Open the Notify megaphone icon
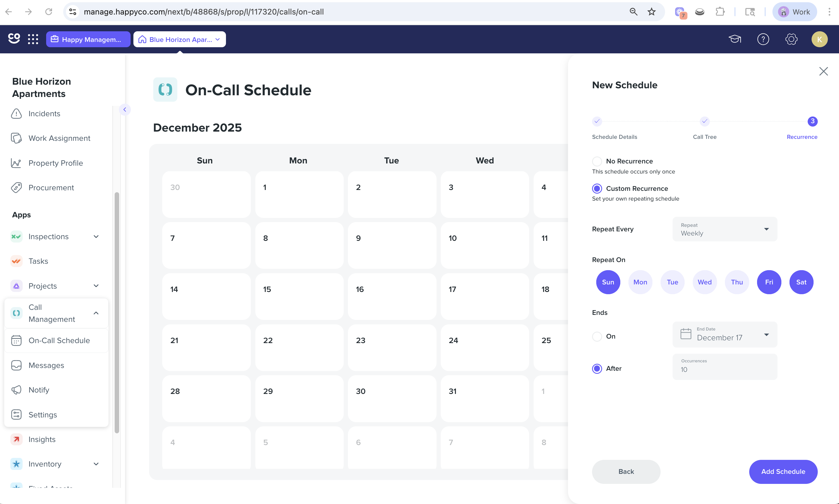The width and height of the screenshot is (839, 504). [16, 390]
